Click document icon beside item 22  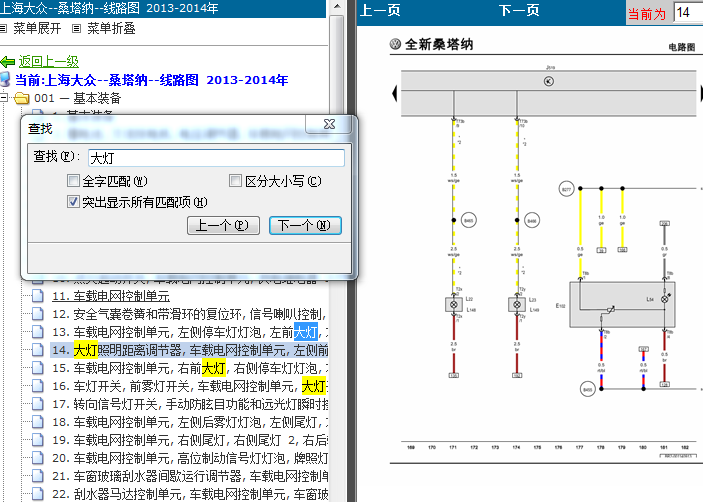[x=38, y=494]
